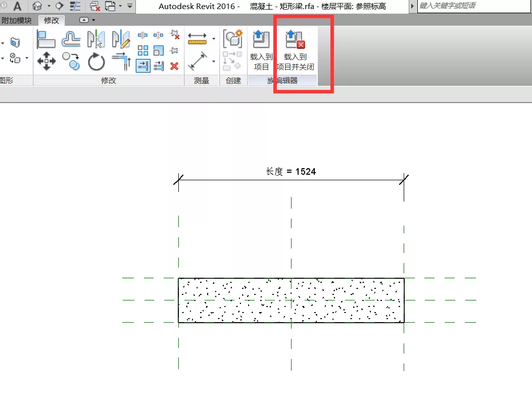
Task: Click the 修改 ribbon tab
Action: tap(52, 21)
